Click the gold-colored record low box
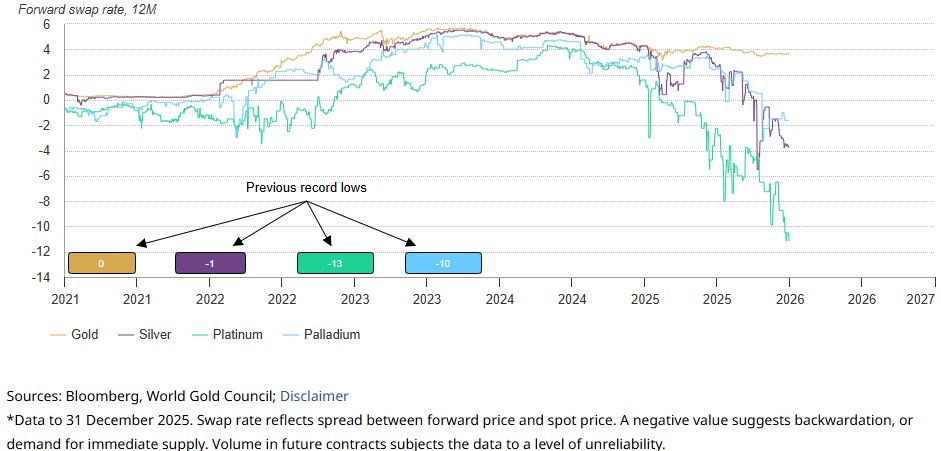This screenshot has height=451, width=941. [x=101, y=263]
